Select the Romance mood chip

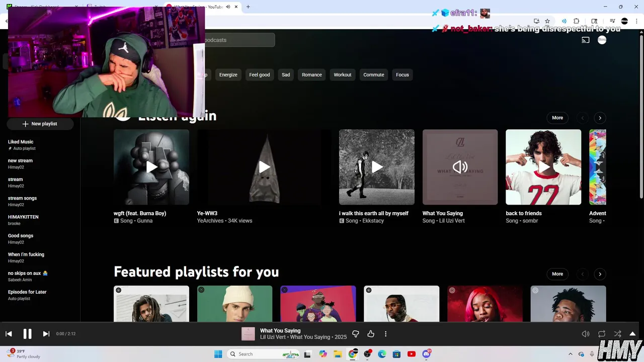pyautogui.click(x=311, y=75)
